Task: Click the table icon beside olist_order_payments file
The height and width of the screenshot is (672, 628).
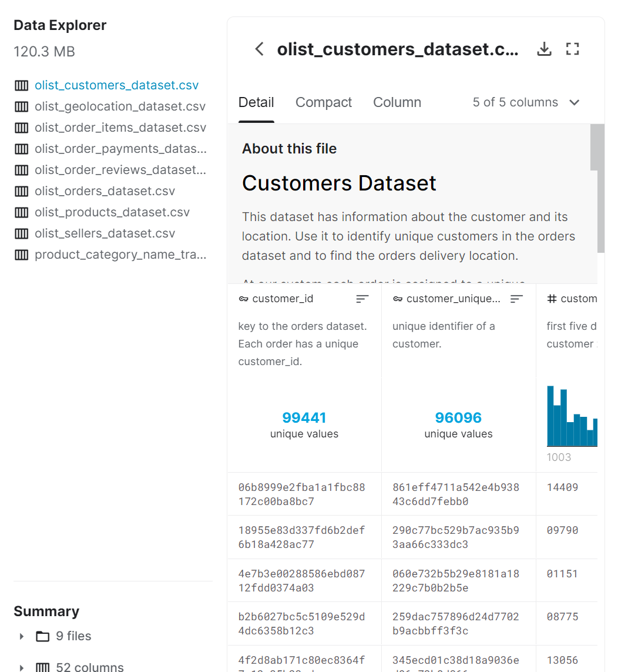Action: pos(21,149)
